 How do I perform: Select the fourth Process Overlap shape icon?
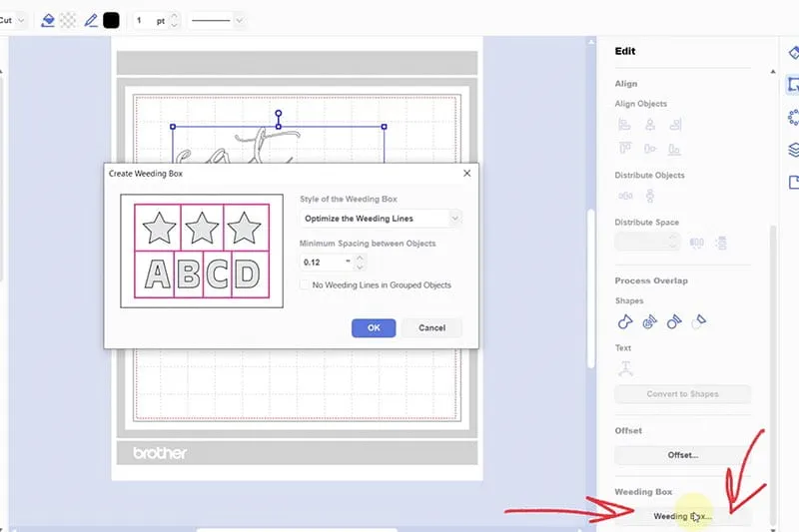point(701,321)
